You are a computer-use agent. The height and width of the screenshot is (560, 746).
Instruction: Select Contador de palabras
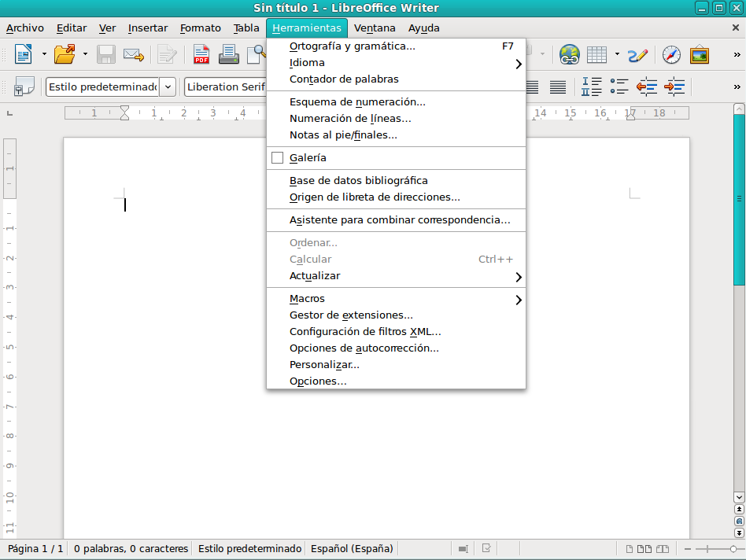pos(396,79)
